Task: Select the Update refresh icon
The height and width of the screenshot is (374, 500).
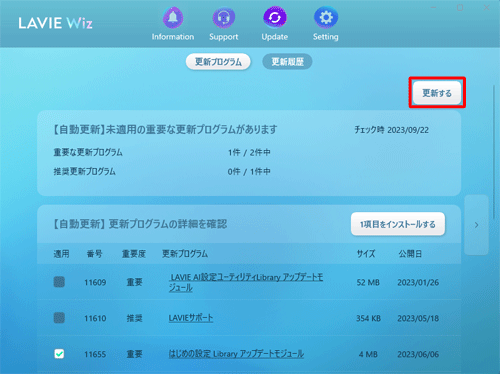Action: coord(275,17)
